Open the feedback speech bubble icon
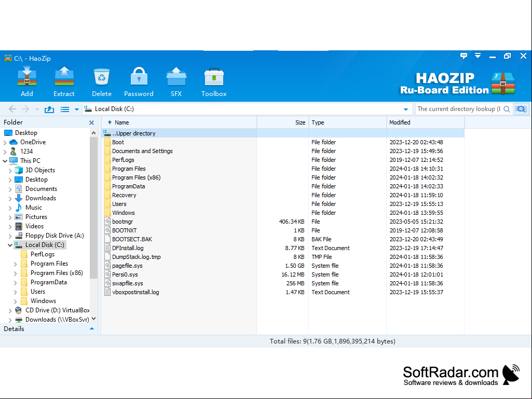This screenshot has height=399, width=532. [x=463, y=56]
